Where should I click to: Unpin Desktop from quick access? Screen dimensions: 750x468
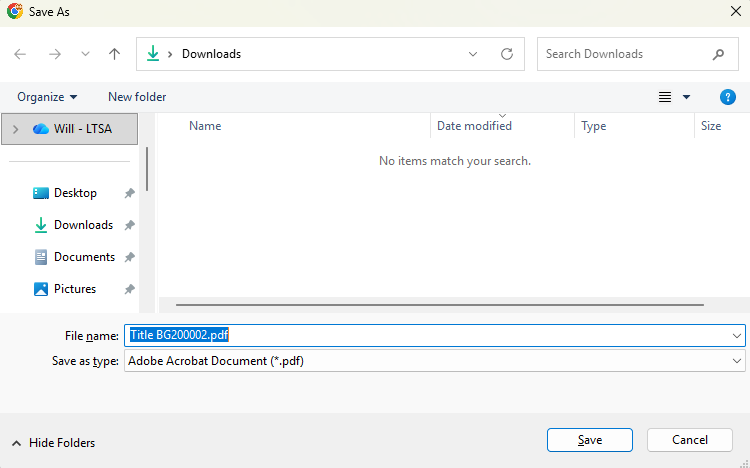point(129,193)
